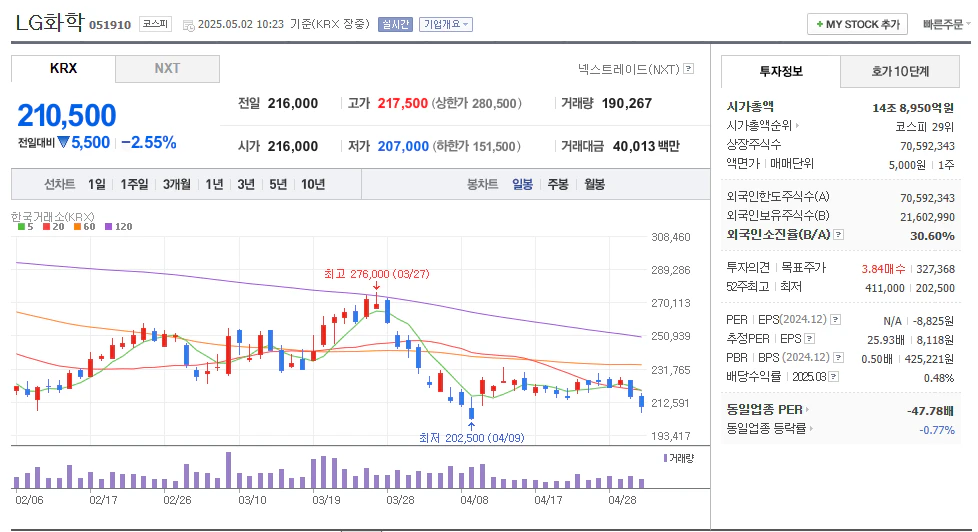The image size is (978, 532).
Task: Show the 1년 line chart
Action: (x=214, y=184)
